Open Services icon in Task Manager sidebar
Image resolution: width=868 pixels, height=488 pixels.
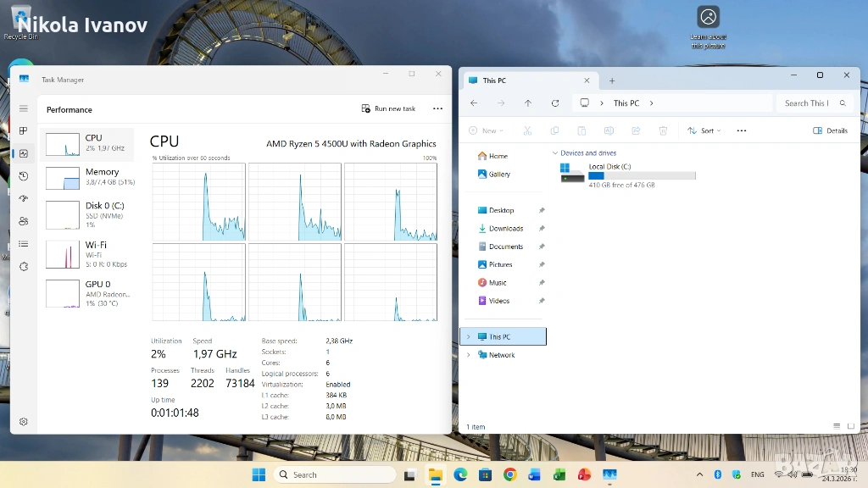[24, 266]
